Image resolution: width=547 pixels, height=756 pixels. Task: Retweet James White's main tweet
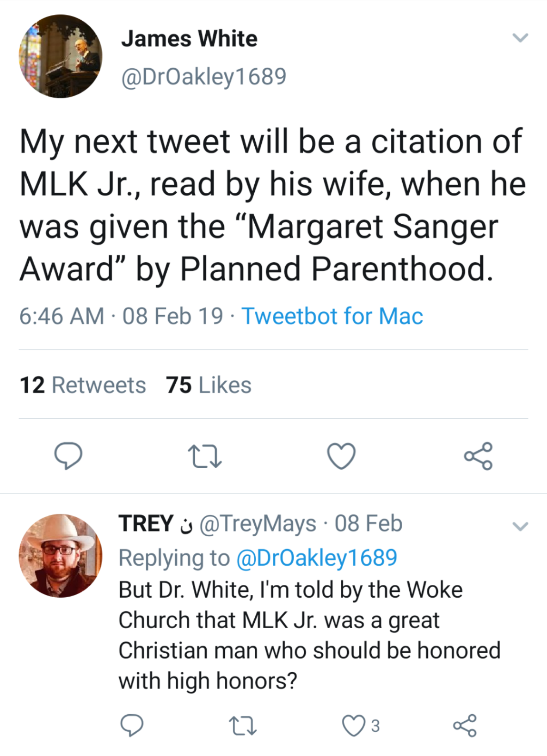(204, 457)
